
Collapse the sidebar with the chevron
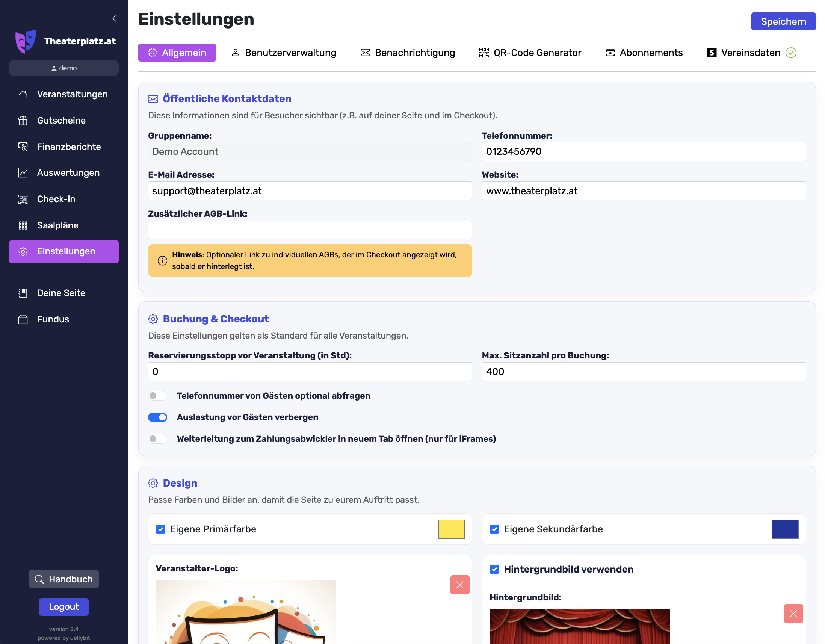pyautogui.click(x=114, y=18)
